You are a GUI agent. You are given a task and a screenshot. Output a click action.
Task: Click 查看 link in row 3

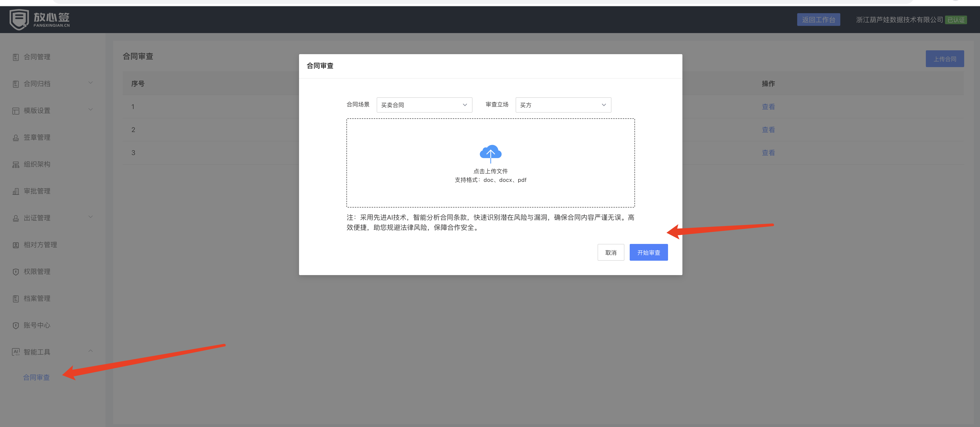(x=768, y=153)
